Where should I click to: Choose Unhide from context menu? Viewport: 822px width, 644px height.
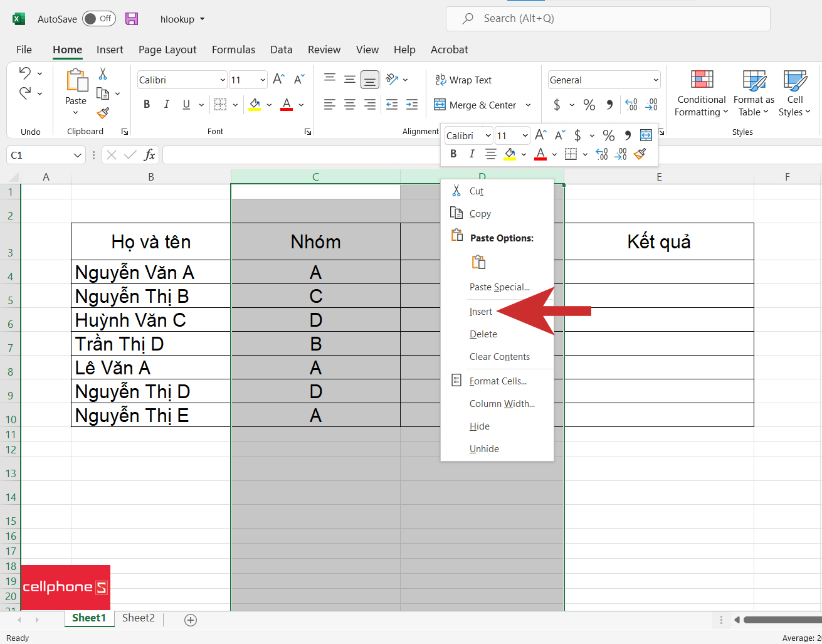[497, 449]
